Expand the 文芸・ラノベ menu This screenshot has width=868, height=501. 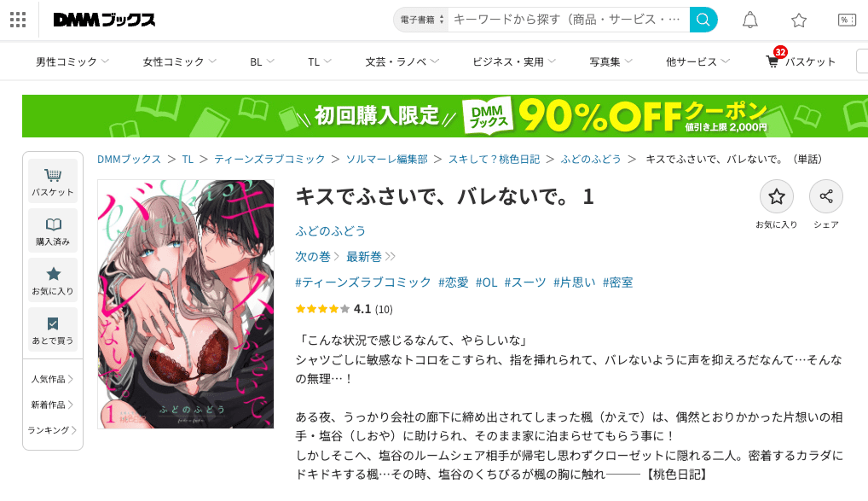click(x=402, y=61)
